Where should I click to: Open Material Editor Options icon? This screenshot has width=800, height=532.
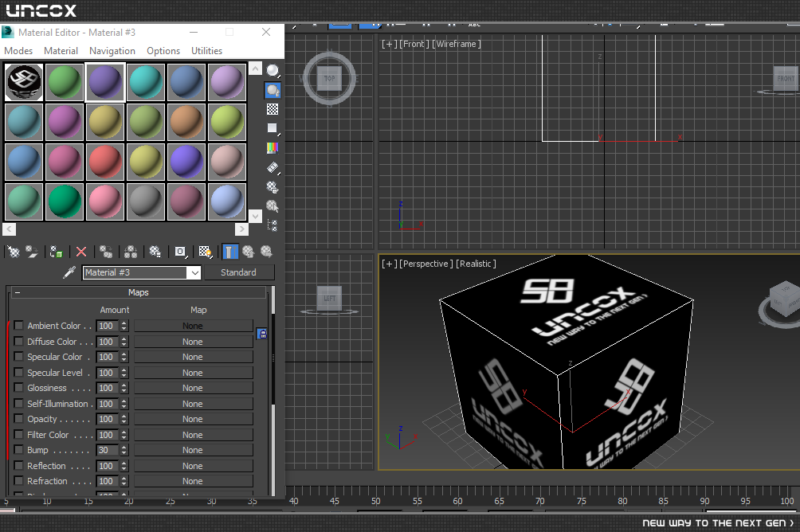273,186
